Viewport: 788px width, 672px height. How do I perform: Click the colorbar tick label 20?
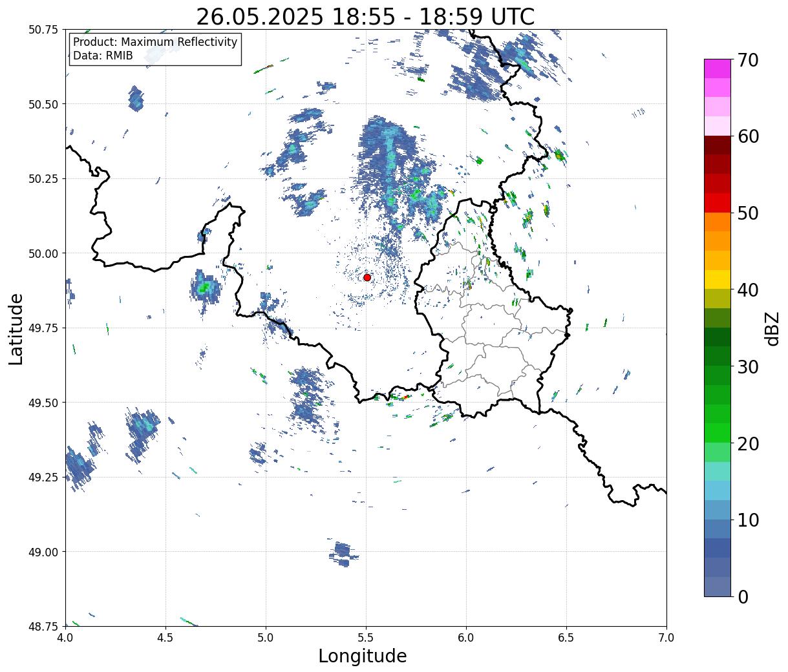click(747, 443)
